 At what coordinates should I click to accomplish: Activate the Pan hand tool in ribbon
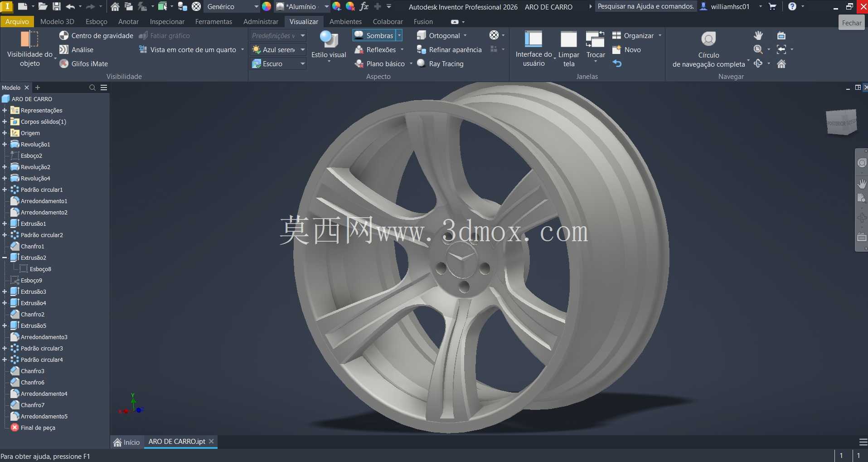[x=758, y=35]
